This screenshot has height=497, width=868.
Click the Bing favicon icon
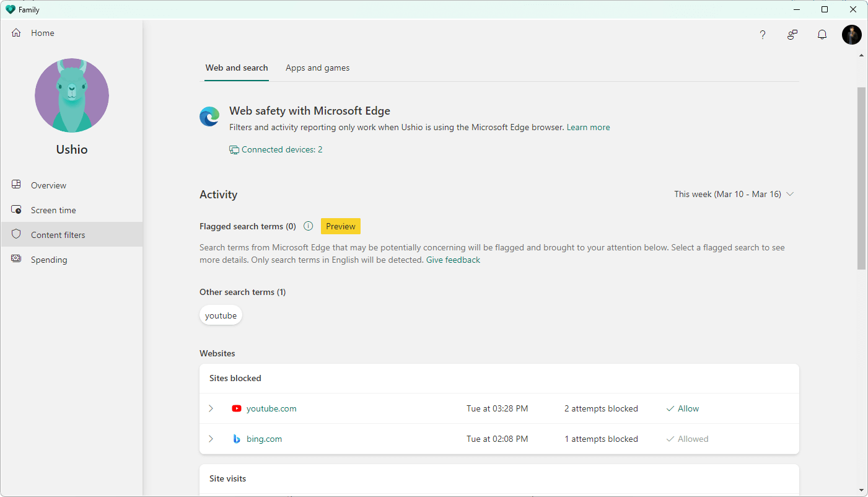[237, 439]
